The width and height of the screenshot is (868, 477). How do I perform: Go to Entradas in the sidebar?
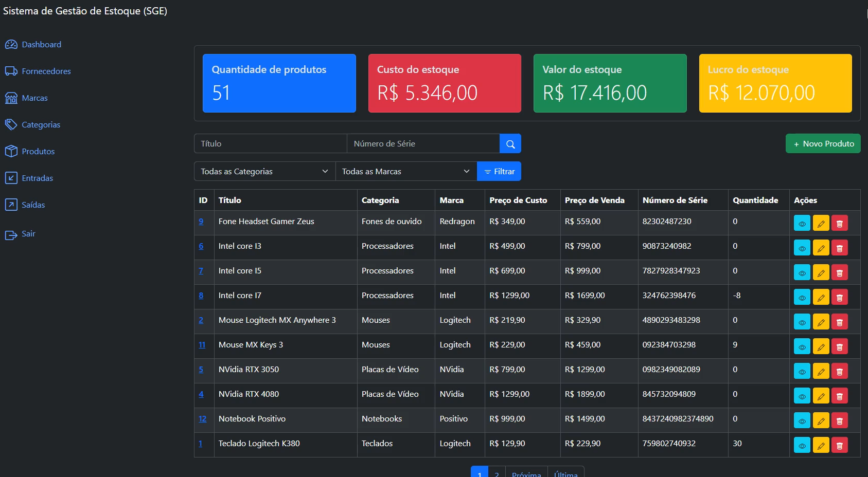[37, 178]
